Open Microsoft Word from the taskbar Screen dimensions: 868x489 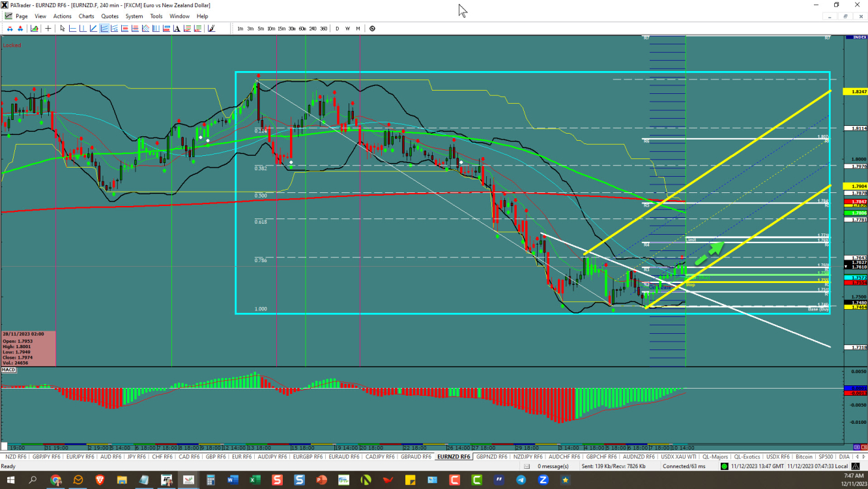tap(233, 481)
